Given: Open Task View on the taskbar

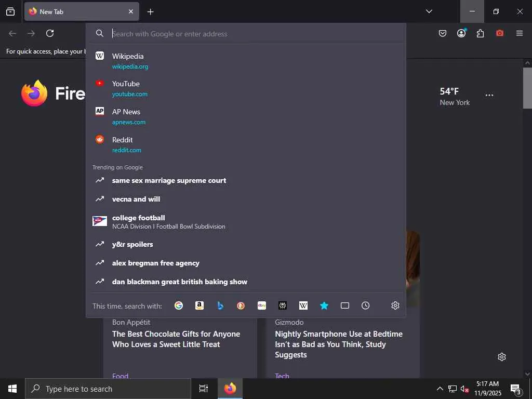Looking at the screenshot, I should coord(203,389).
